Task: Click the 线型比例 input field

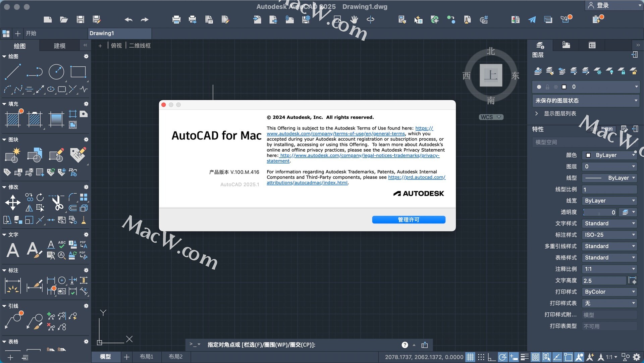Action: point(609,190)
